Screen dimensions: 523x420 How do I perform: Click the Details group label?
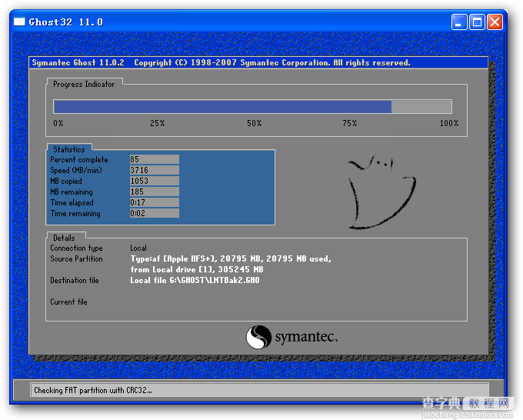point(64,238)
